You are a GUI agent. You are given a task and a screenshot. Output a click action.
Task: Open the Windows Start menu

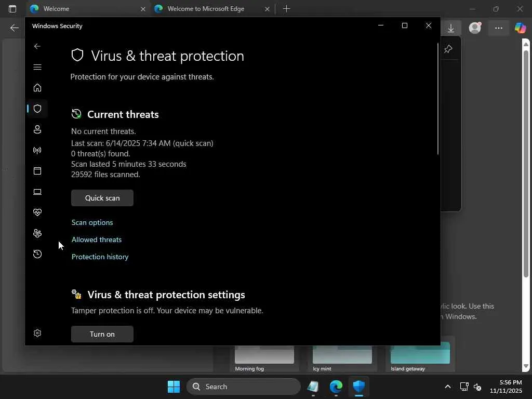(174, 387)
